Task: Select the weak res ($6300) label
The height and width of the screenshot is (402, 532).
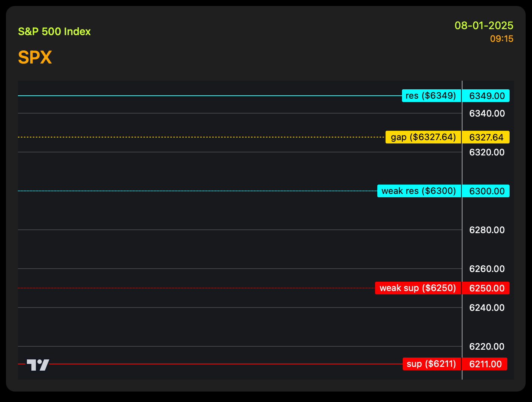Action: click(x=419, y=191)
